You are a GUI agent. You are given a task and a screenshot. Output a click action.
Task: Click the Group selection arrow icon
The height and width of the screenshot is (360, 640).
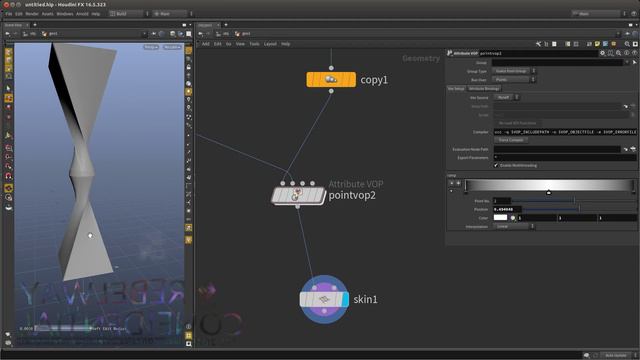click(x=634, y=62)
